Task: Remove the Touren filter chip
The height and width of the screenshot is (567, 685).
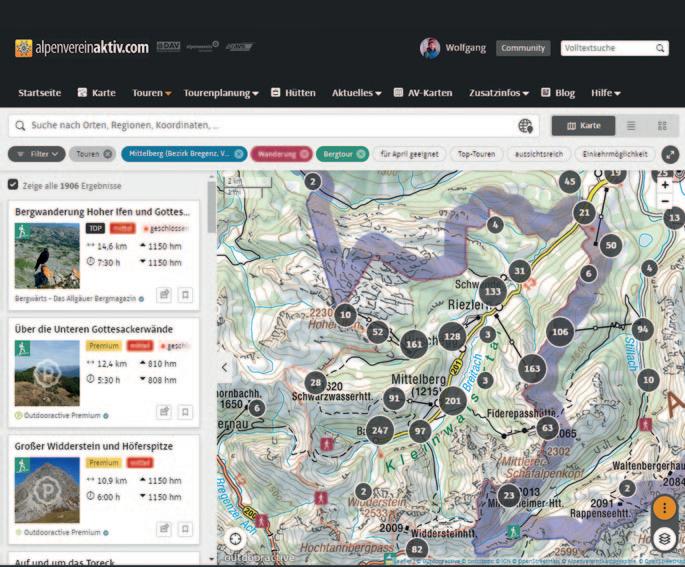Action: click(107, 154)
